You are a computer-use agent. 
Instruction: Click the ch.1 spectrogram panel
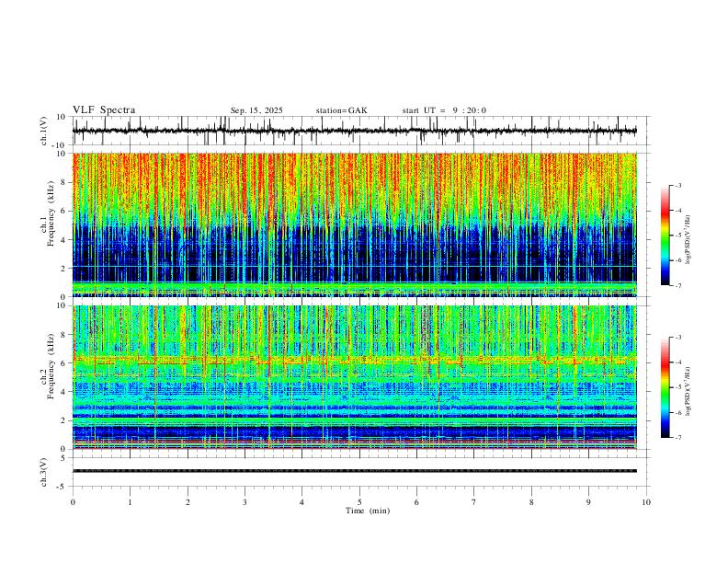pyautogui.click(x=354, y=224)
